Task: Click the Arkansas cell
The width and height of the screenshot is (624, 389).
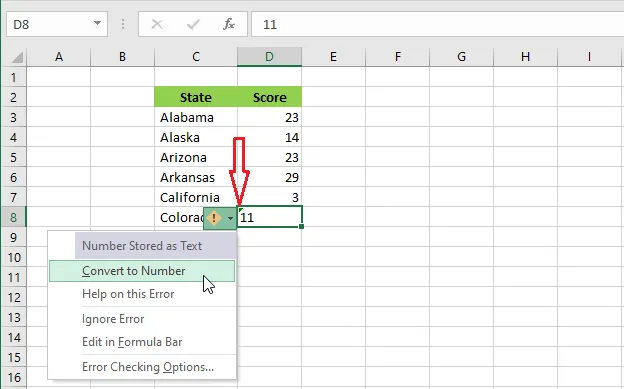Action: (196, 177)
